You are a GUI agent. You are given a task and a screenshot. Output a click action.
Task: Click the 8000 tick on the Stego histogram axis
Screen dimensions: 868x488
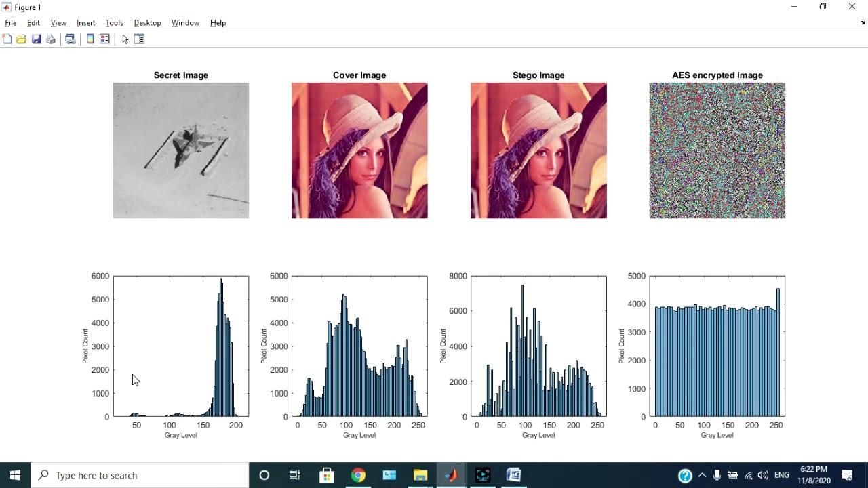pos(458,276)
